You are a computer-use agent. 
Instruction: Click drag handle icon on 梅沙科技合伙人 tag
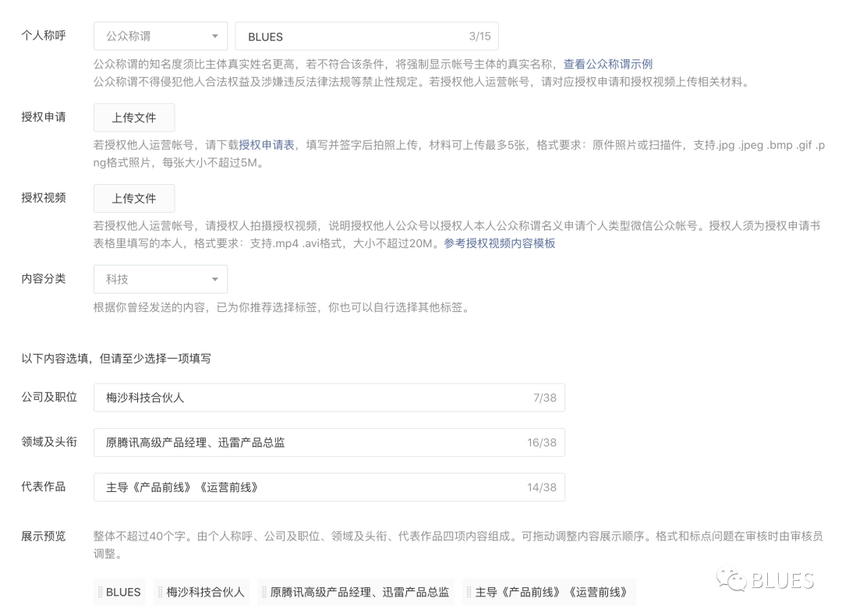point(161,593)
